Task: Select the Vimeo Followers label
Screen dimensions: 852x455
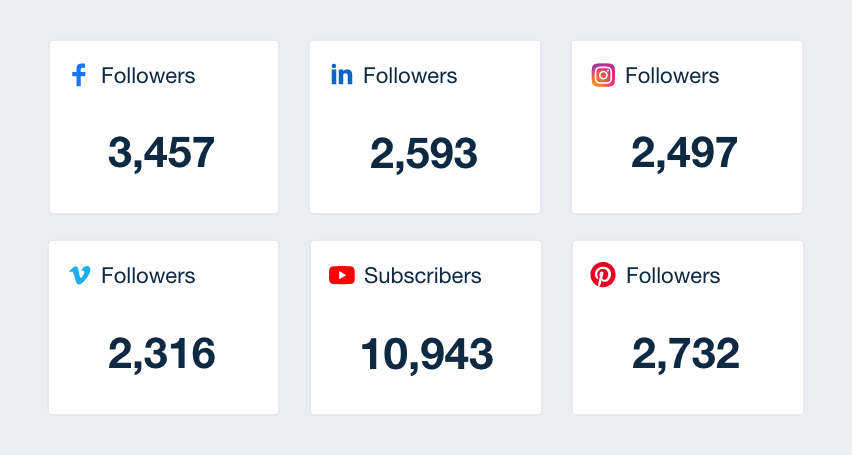Action: click(148, 275)
